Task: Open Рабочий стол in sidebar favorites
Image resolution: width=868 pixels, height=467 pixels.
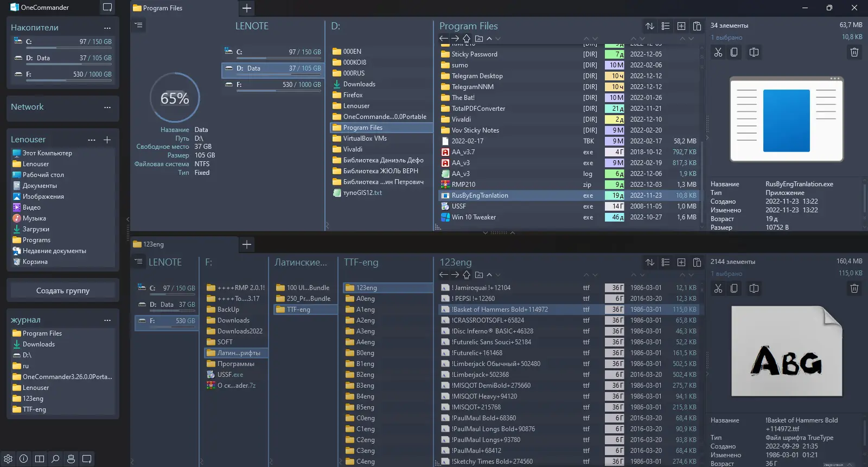Action: [x=43, y=175]
